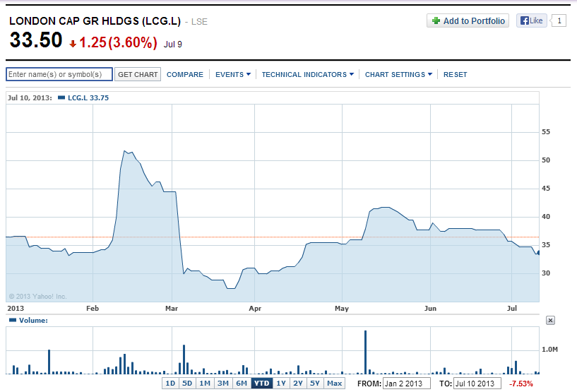This screenshot has height=392, width=577.
Task: Select the 3M range option
Action: (222, 384)
